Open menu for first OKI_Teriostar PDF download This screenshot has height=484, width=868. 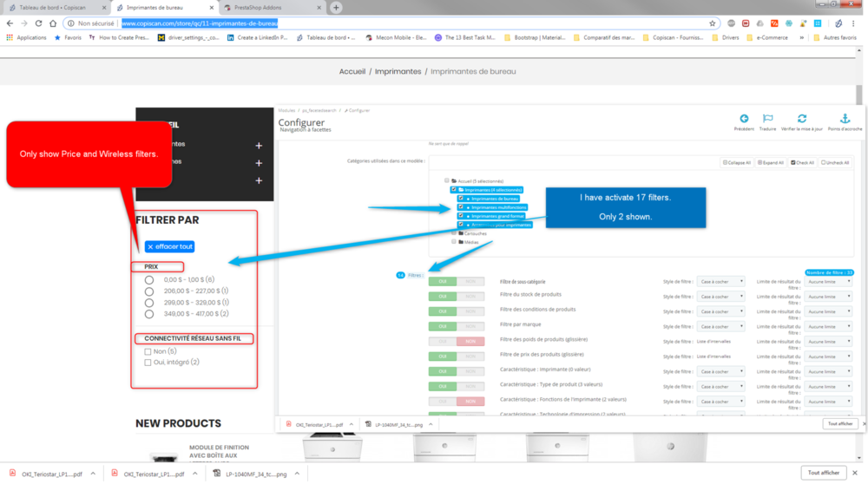93,474
